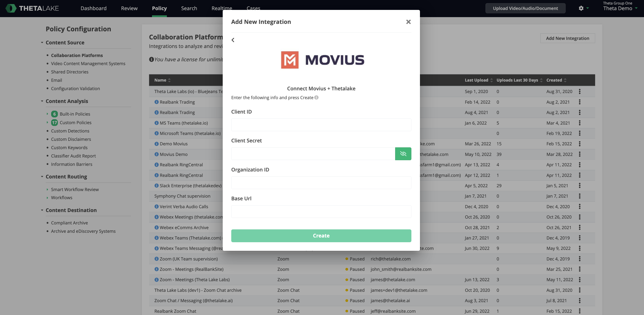Open kebab menu for Demo Movius row
Viewport: 644px width, 315px height.
pos(580,144)
